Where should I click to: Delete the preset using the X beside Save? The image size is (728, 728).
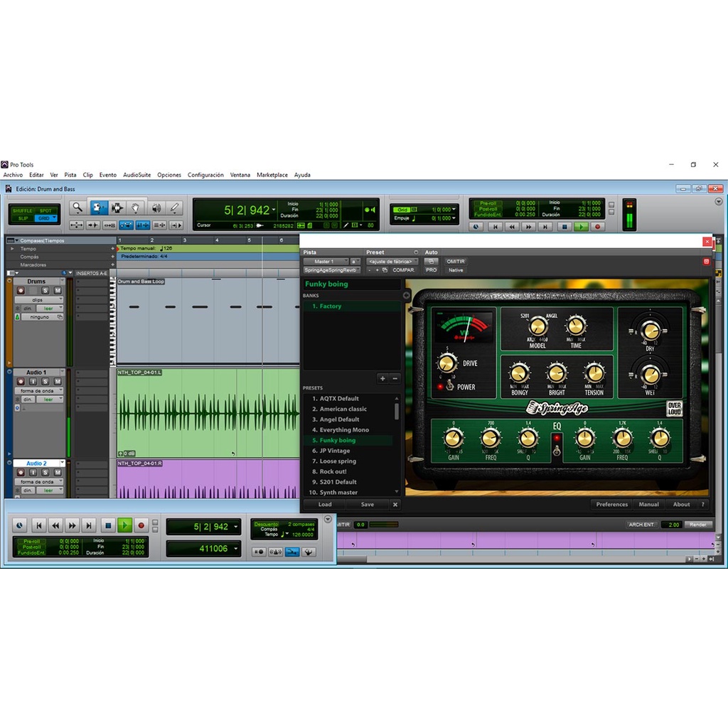(x=395, y=504)
